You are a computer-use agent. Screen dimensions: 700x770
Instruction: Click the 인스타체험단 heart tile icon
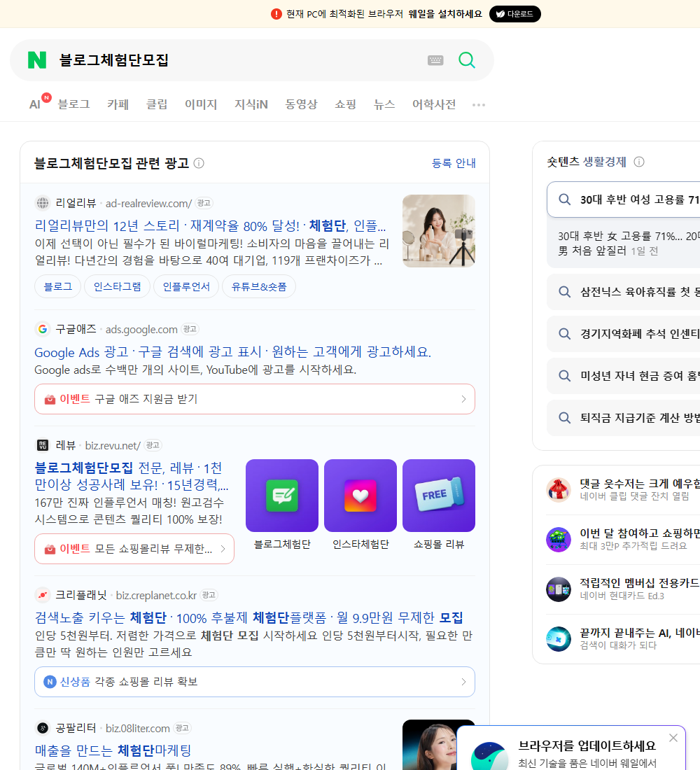(360, 496)
